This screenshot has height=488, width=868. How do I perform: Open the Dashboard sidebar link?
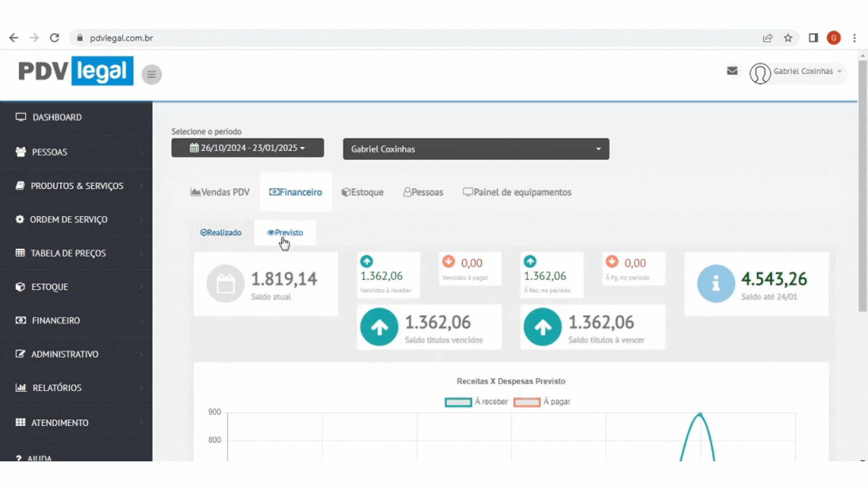click(x=57, y=117)
